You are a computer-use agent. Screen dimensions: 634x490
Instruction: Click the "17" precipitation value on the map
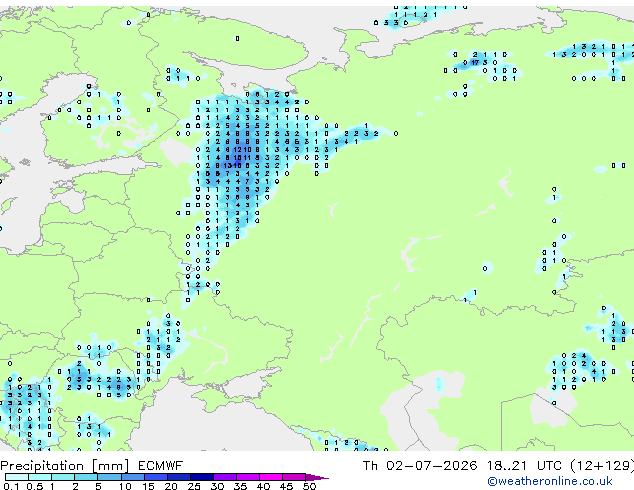pos(475,63)
